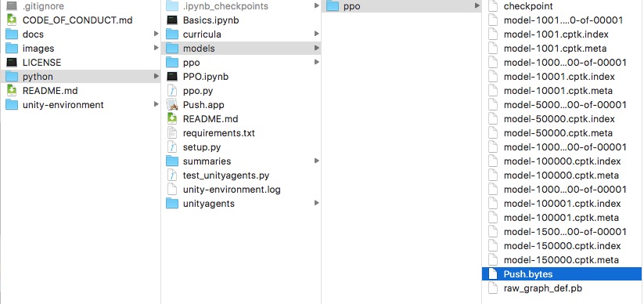The image size is (644, 304).
Task: Expand arrow of ppo folder above PPO.ipynb
Action: 317,62
